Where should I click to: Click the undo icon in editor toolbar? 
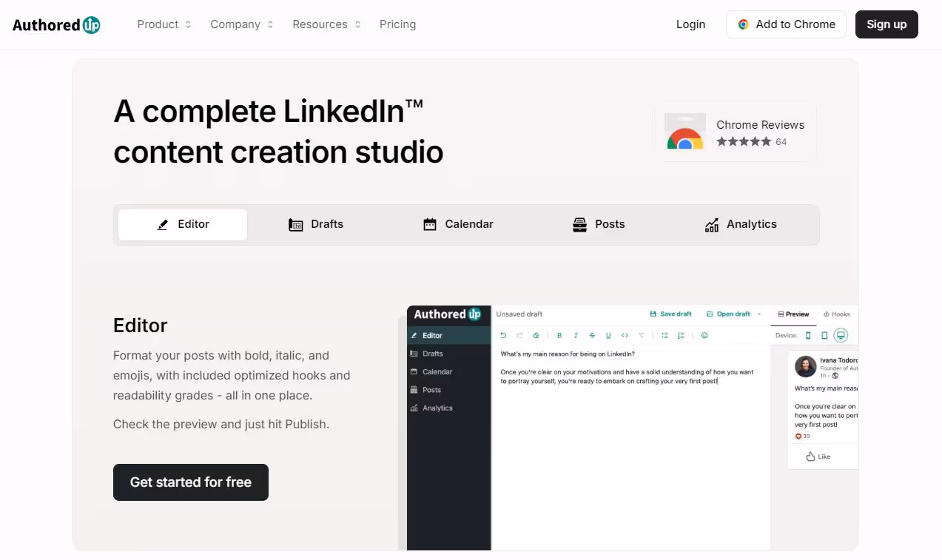pos(503,335)
